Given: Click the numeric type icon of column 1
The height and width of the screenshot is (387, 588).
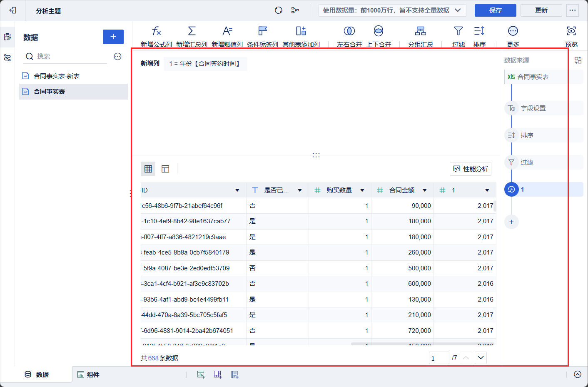Looking at the screenshot, I should coord(442,190).
